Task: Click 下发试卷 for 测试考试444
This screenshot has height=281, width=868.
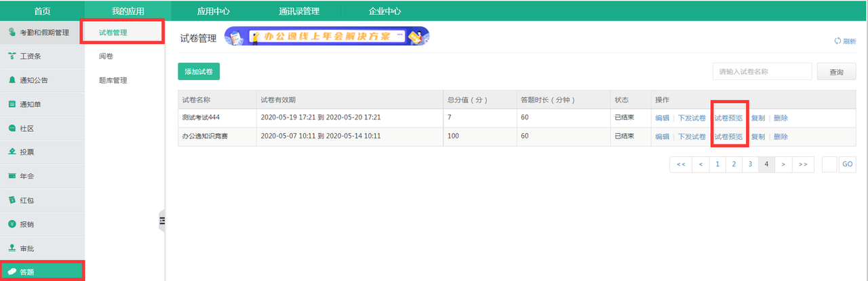Action: tap(692, 118)
